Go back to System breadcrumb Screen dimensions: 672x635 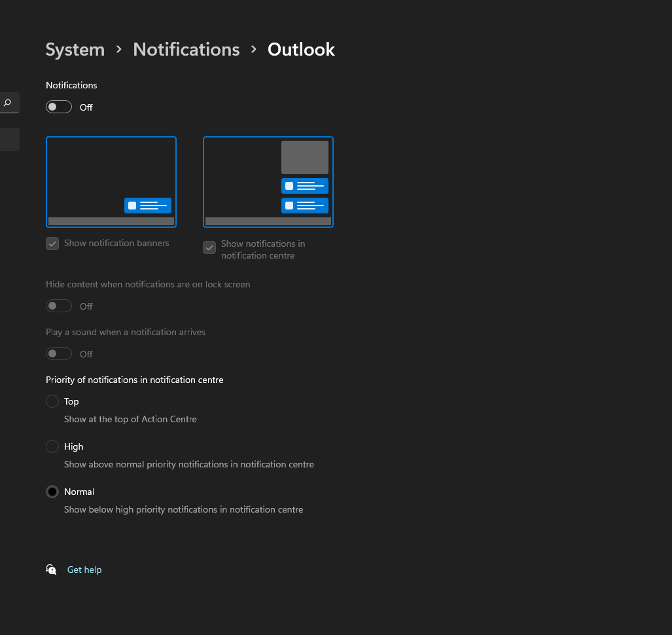click(75, 50)
